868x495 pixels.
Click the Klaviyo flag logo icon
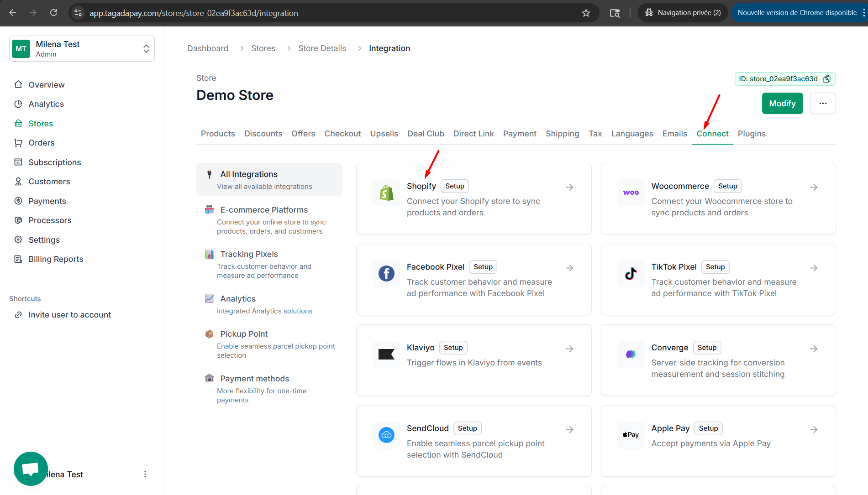(386, 354)
